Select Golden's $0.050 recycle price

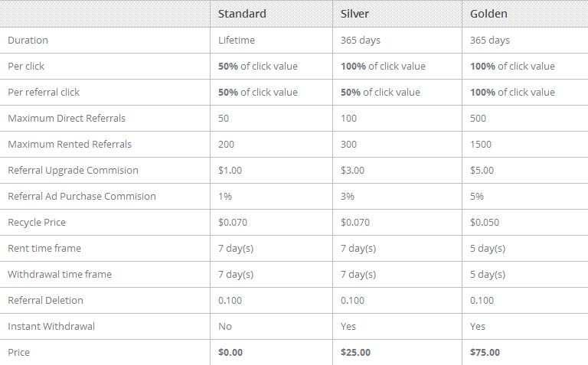[x=485, y=222]
